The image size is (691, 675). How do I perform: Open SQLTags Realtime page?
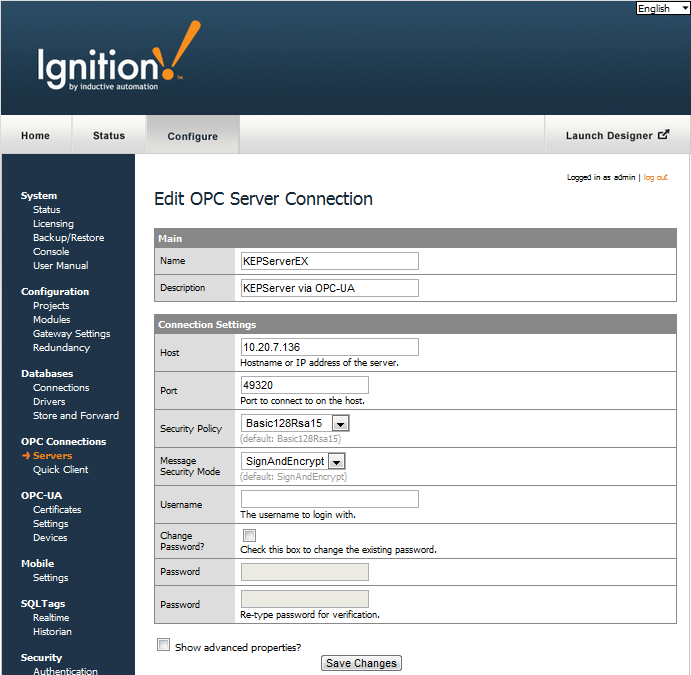click(x=51, y=618)
